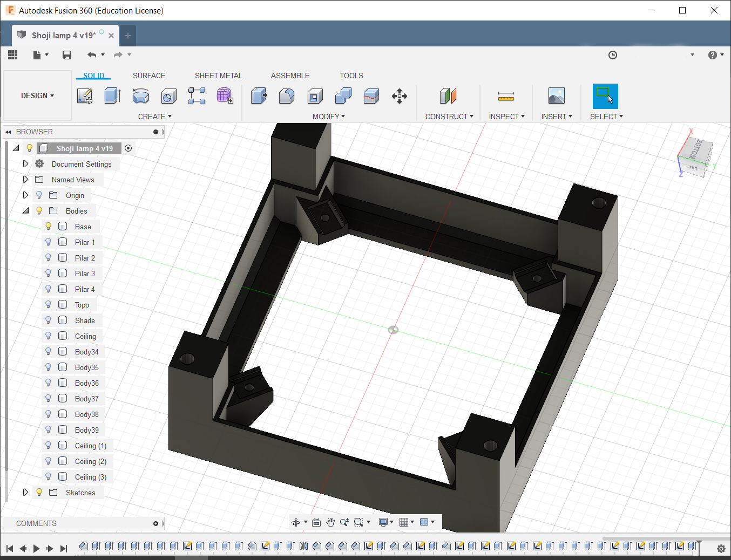This screenshot has height=560, width=731.
Task: Click the Save disk icon
Action: click(67, 54)
